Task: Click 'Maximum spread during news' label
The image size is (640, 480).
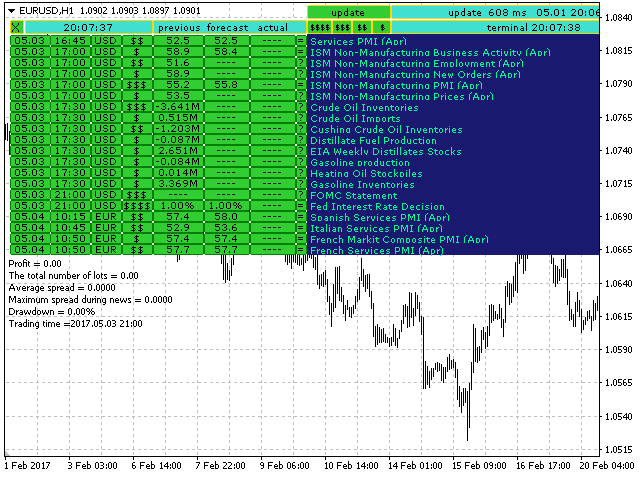Action: point(91,300)
